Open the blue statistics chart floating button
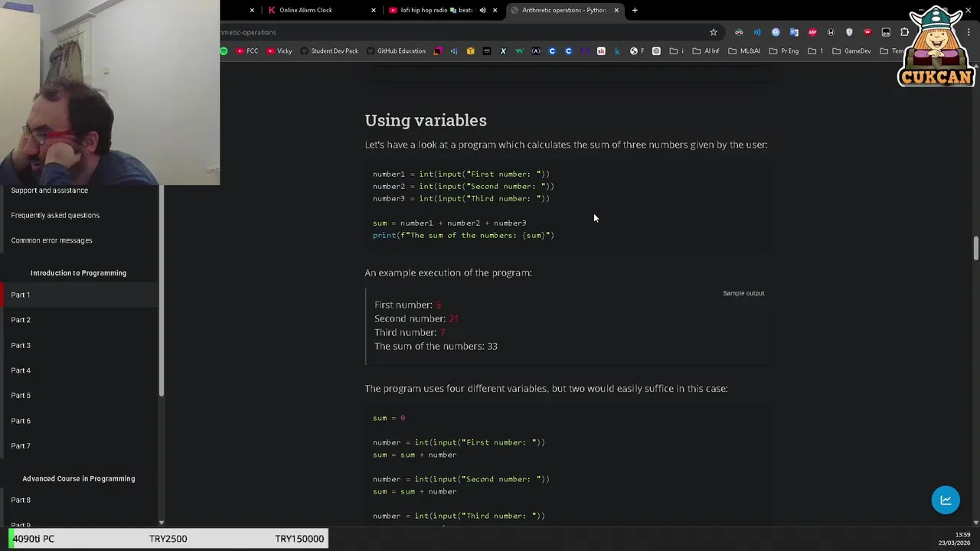The width and height of the screenshot is (980, 551). pos(946,500)
